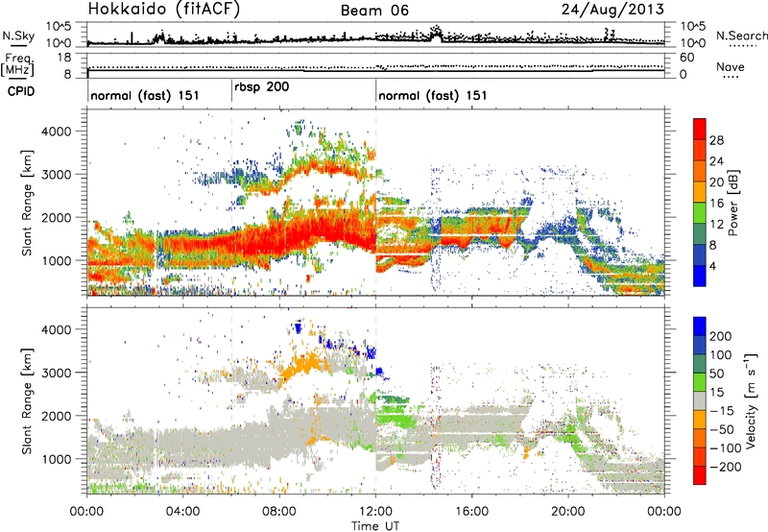Click the '08:00' time axis tick label
The width and height of the screenshot is (768, 532).
(x=279, y=512)
